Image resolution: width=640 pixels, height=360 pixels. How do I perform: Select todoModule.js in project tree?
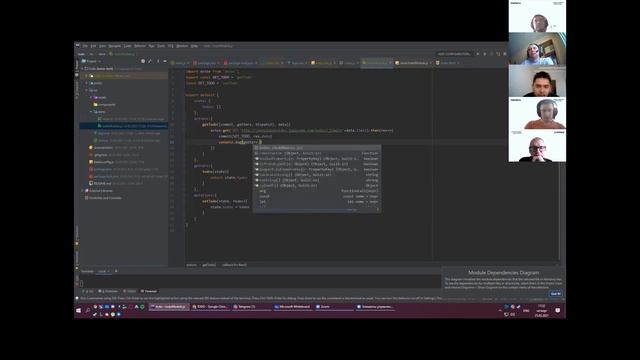pyautogui.click(x=124, y=126)
